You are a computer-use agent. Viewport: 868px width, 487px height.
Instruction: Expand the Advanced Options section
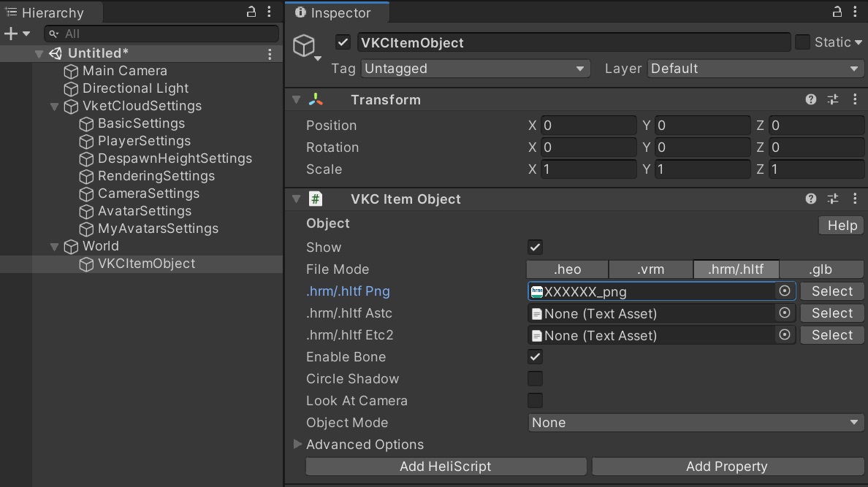pyautogui.click(x=297, y=444)
